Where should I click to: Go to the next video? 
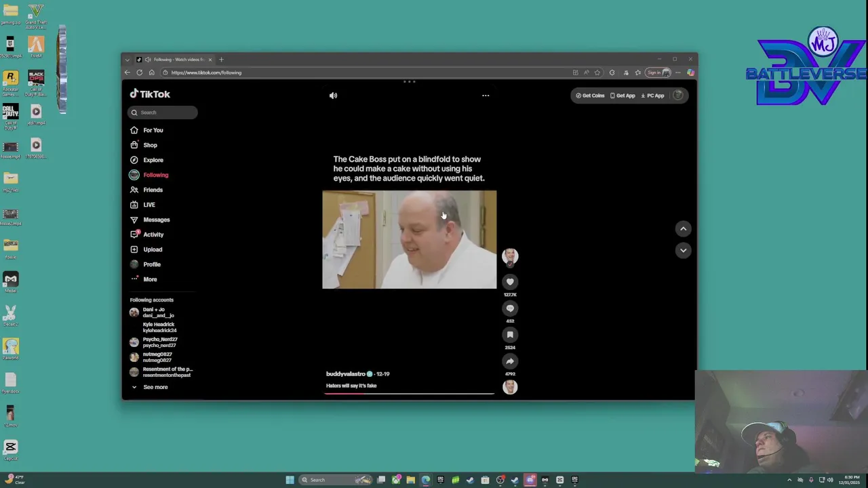coord(683,251)
